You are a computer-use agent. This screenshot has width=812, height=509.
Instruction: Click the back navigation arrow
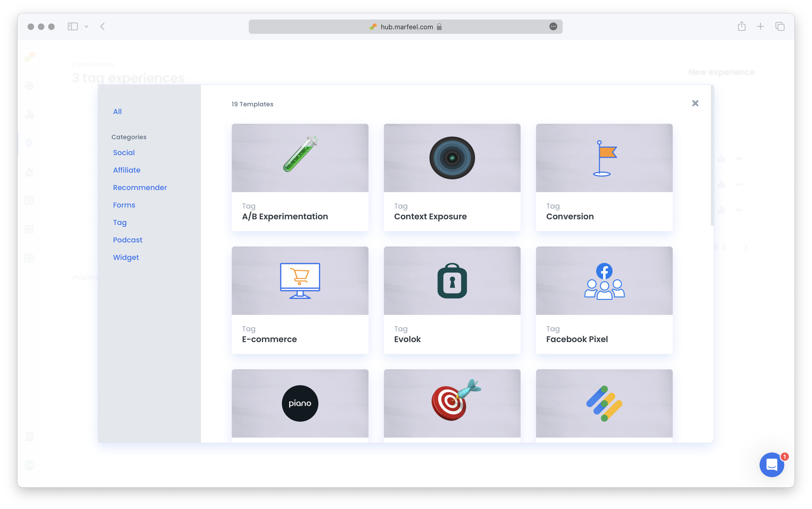(x=102, y=26)
